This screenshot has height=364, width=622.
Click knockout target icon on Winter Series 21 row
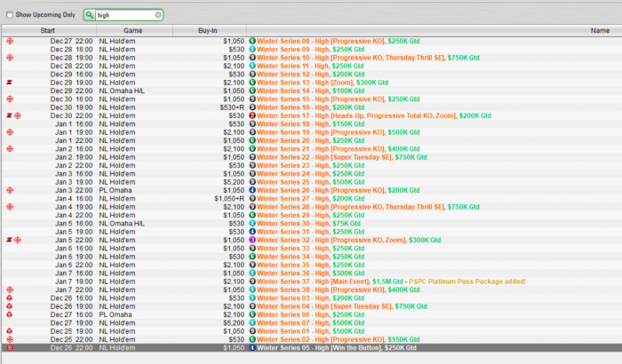click(10, 149)
